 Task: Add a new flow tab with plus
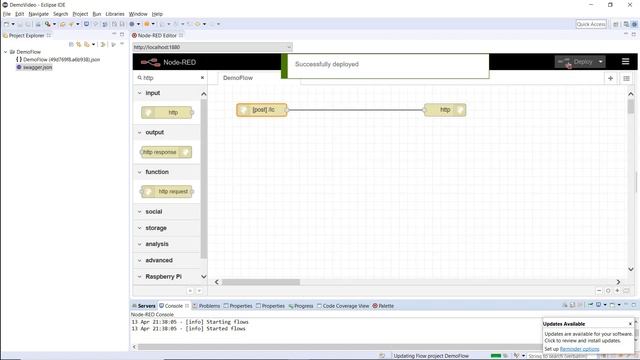point(611,78)
